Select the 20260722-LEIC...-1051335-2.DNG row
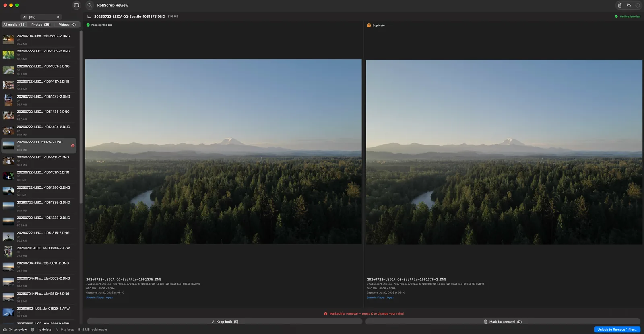This screenshot has width=644, height=334. [39, 206]
